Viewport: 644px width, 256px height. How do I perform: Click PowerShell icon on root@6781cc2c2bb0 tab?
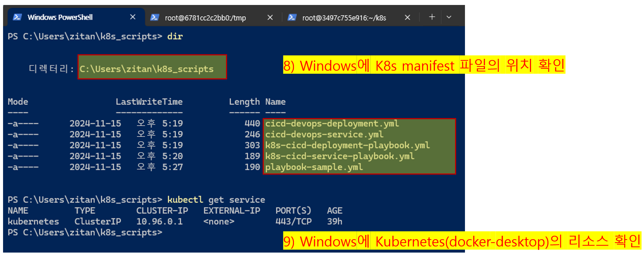(x=155, y=18)
